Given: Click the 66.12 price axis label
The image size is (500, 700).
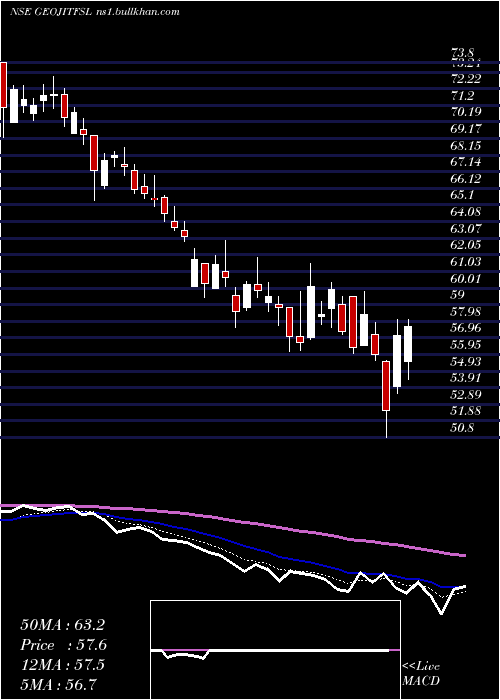Looking at the screenshot, I should tap(468, 179).
